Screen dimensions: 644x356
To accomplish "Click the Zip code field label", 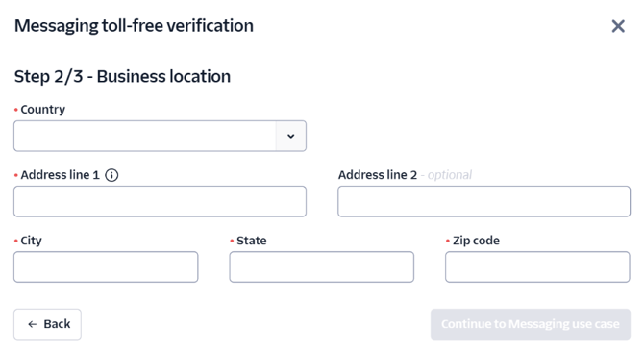I will point(476,241).
